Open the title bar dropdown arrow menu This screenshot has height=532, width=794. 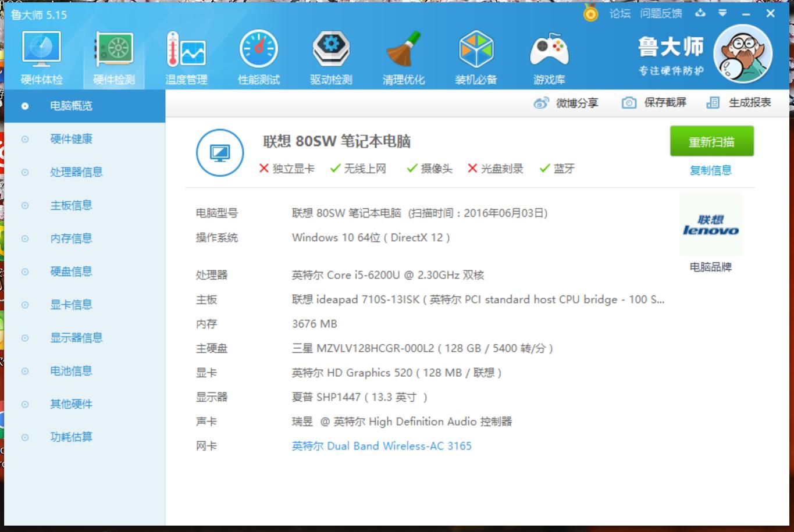click(722, 13)
